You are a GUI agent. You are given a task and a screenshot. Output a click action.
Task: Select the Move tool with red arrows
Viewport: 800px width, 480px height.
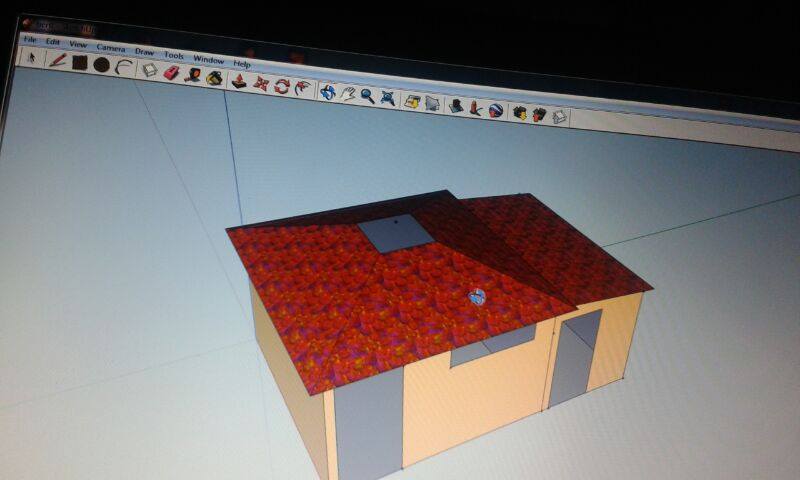261,83
